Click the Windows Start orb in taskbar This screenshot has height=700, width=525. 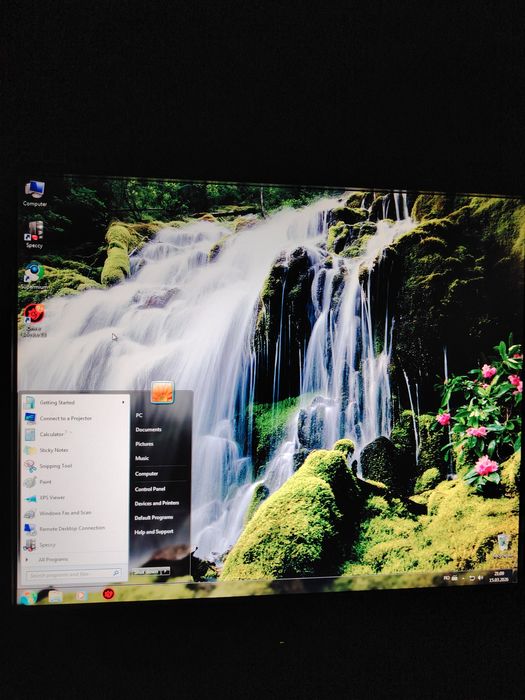(28, 598)
